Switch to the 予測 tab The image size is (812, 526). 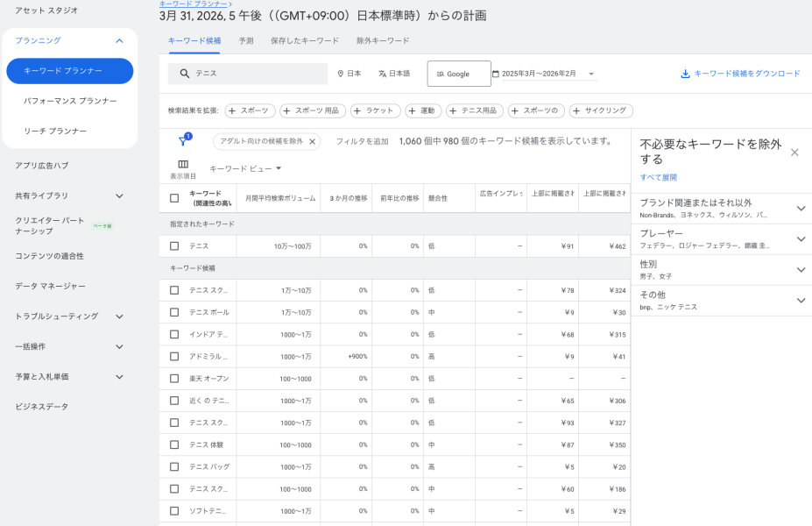[245, 40]
